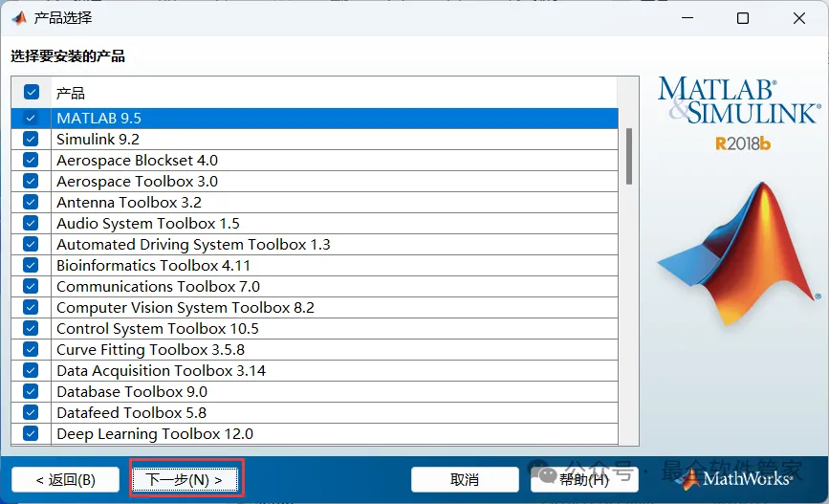
Task: Close the 产品选择 installer window
Action: click(x=799, y=18)
